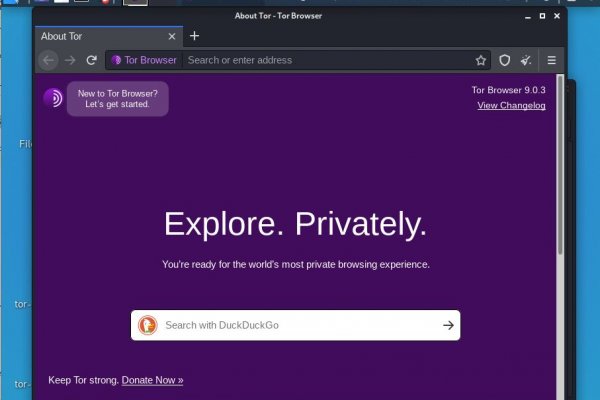The width and height of the screenshot is (600, 400).
Task: Close the About Tor tab
Action: coord(171,36)
